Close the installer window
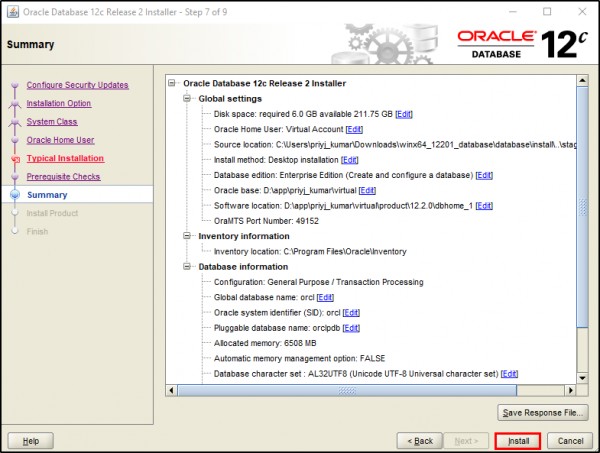The height and width of the screenshot is (453, 600). pos(582,12)
